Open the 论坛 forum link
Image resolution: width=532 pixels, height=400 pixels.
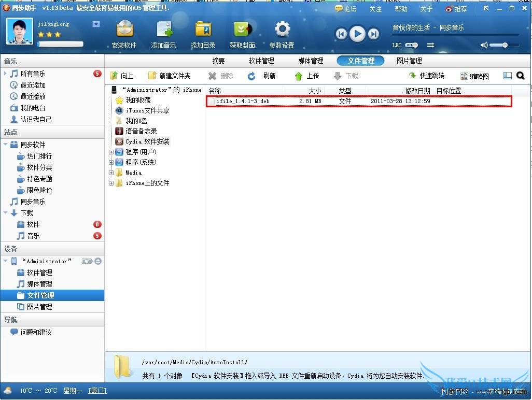tap(346, 9)
